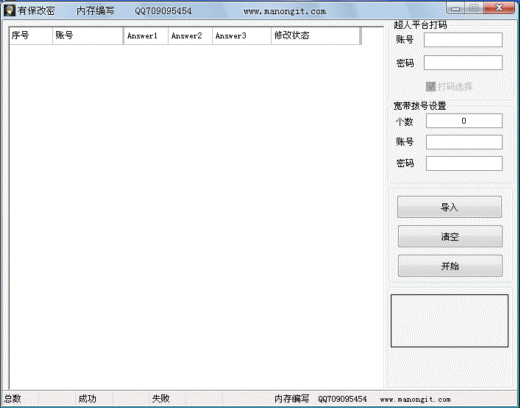520x408 pixels.
Task: Click the 修改状态 column header
Action: [315, 36]
